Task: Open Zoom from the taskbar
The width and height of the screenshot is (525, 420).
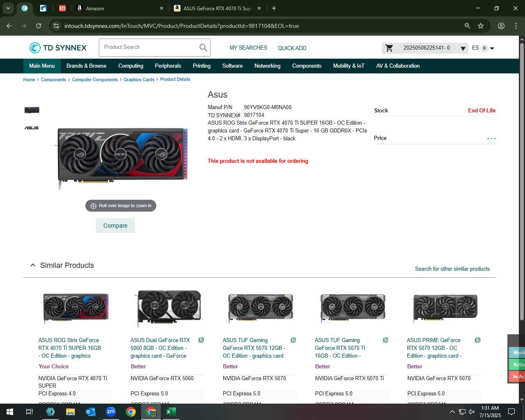Action: click(x=111, y=412)
